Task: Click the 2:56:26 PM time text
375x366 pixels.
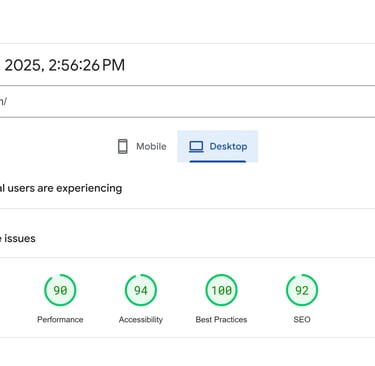Action: (87, 65)
